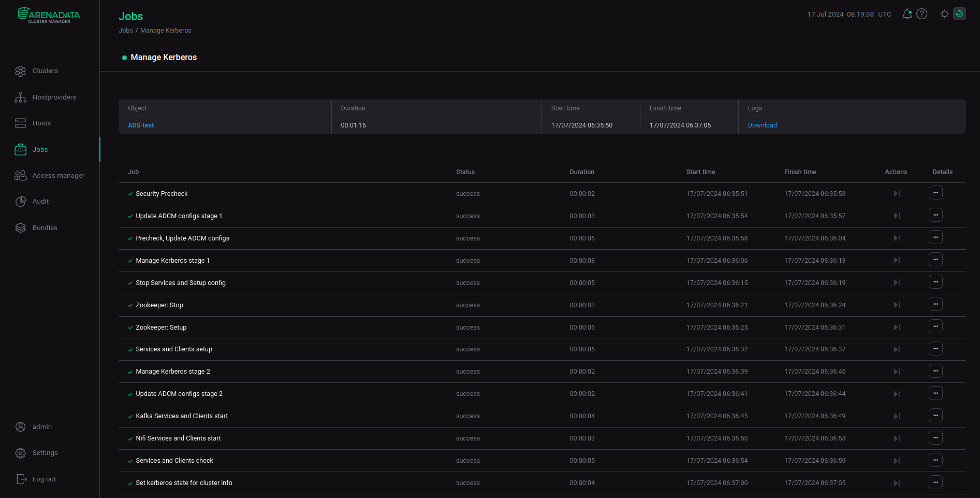This screenshot has height=498, width=980.
Task: Open the ADS-test object link
Action: 141,125
